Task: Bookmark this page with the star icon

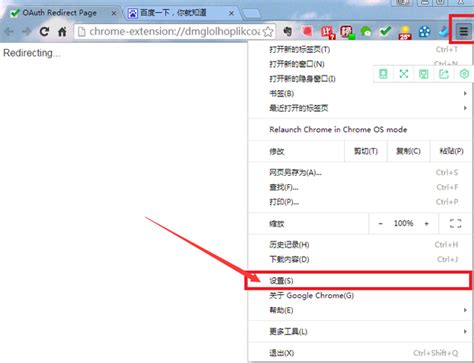Action: [268, 32]
